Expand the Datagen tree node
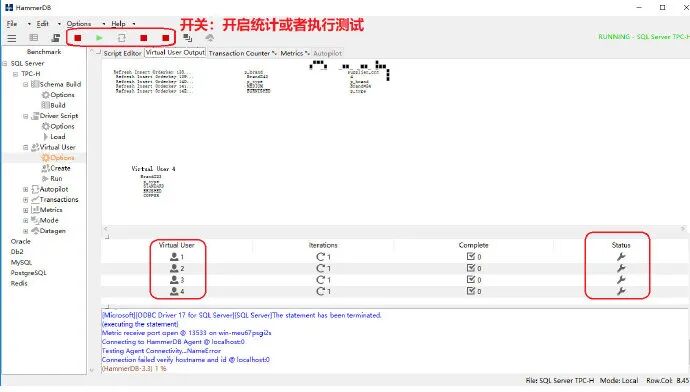Viewport: 690px width, 392px height. 26,231
